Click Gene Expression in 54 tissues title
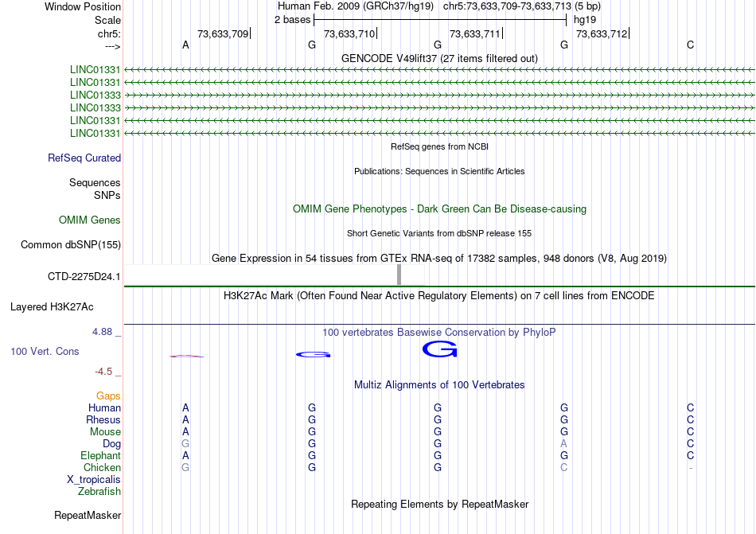The image size is (756, 534). pyautogui.click(x=439, y=259)
